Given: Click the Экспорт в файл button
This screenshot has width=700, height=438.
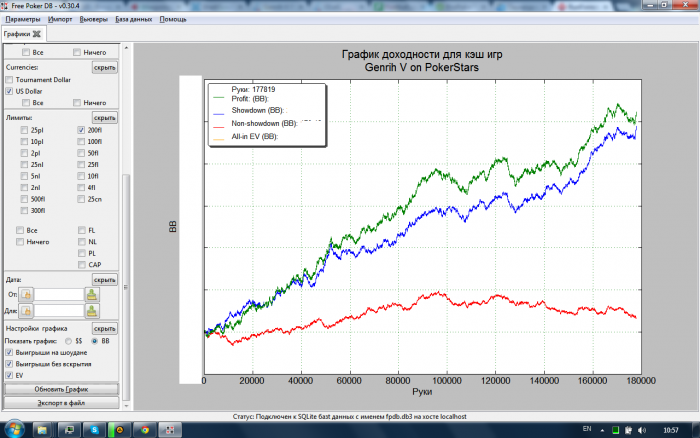Looking at the screenshot, I should click(x=62, y=403).
